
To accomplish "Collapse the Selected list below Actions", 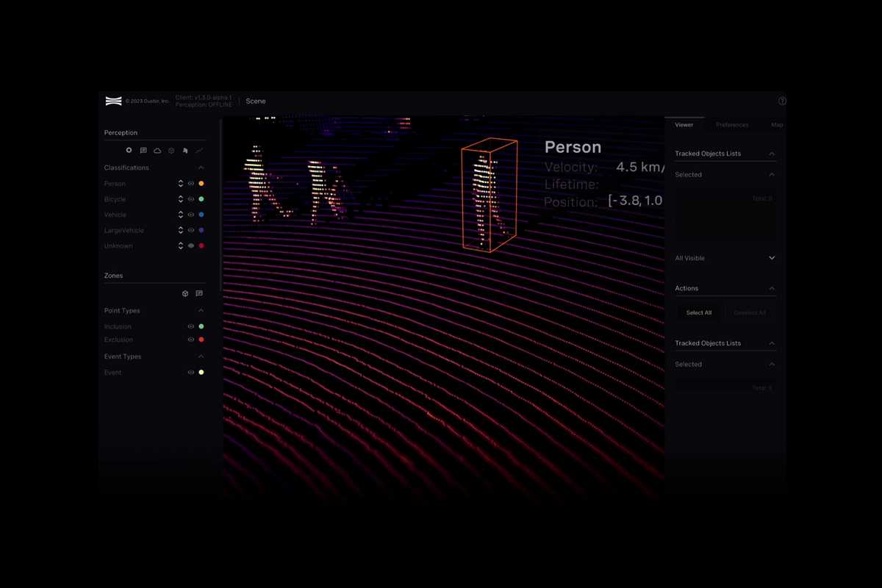I will click(x=772, y=365).
